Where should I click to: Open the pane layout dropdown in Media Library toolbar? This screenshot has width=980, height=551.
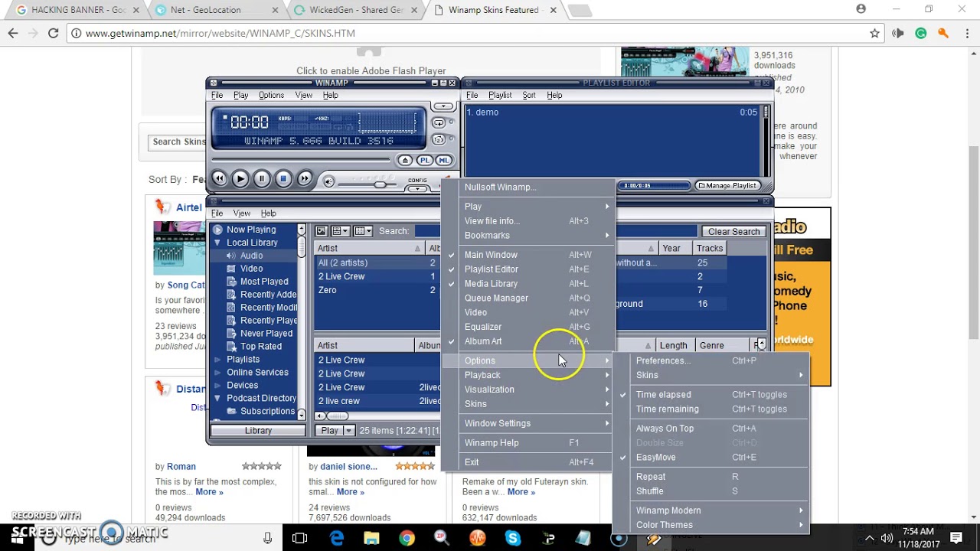pyautogui.click(x=341, y=231)
